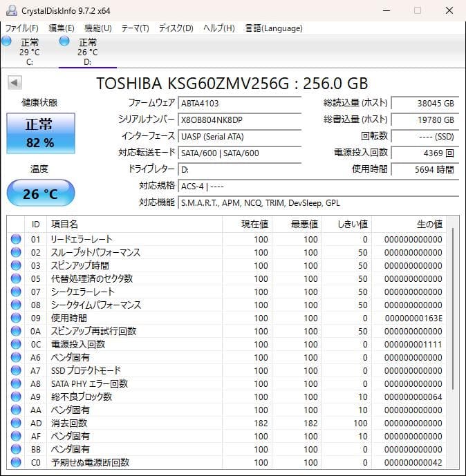Viewport: 466px width, 476px height.
Task: Open the ヘルプ(H) menu
Action: pos(218,28)
